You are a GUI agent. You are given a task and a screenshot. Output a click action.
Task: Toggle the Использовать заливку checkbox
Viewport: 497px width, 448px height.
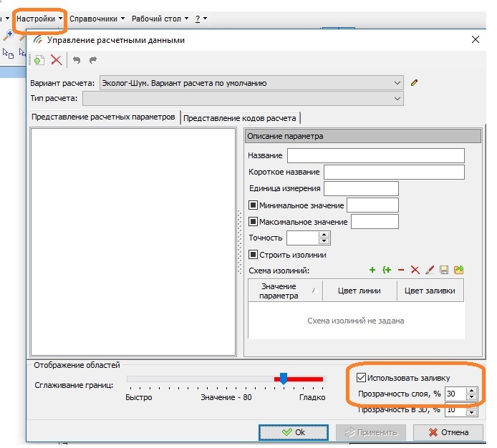click(x=361, y=378)
